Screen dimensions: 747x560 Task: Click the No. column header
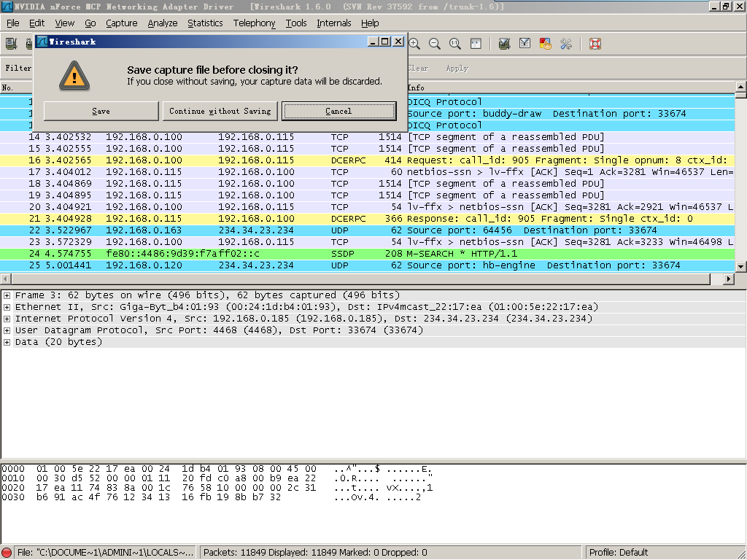[x=16, y=87]
